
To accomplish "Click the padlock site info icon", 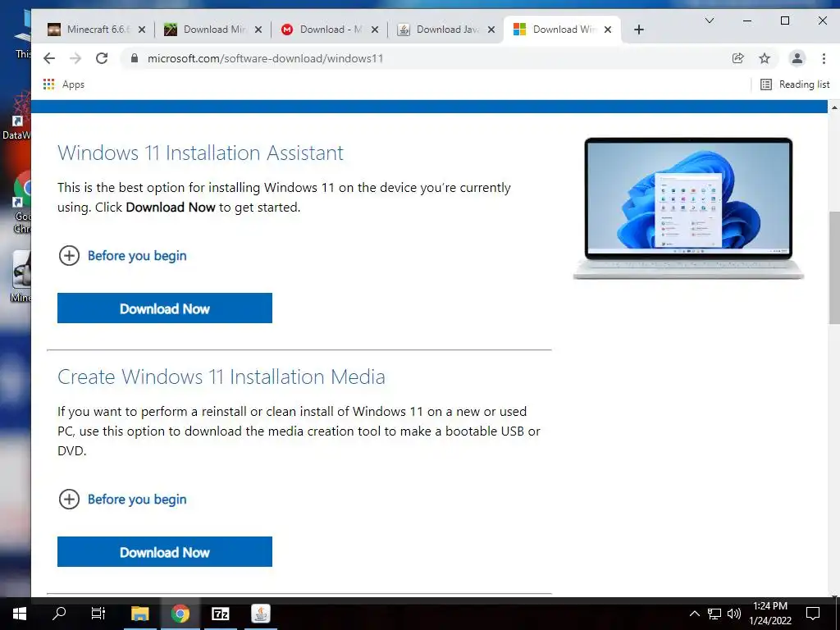I will click(x=135, y=58).
